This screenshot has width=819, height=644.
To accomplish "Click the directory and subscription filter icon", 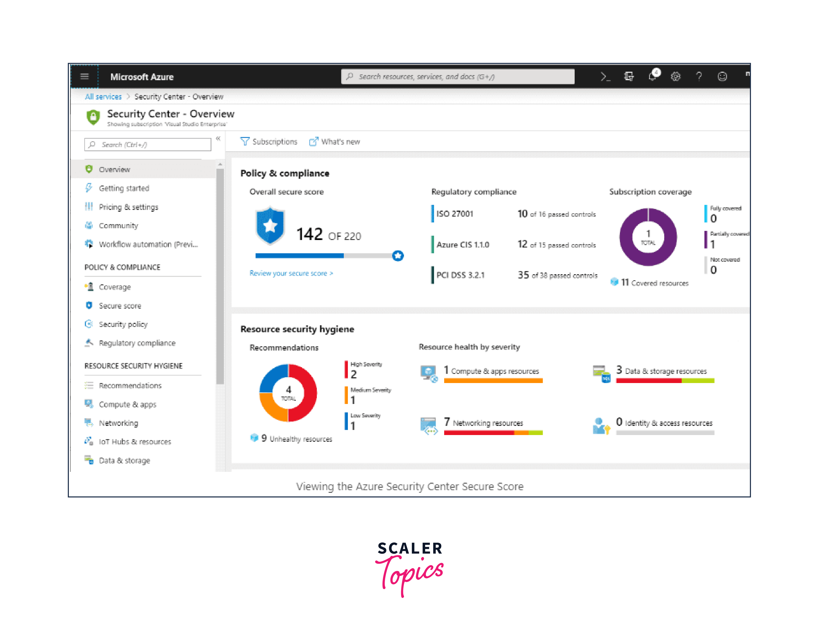I will (629, 77).
